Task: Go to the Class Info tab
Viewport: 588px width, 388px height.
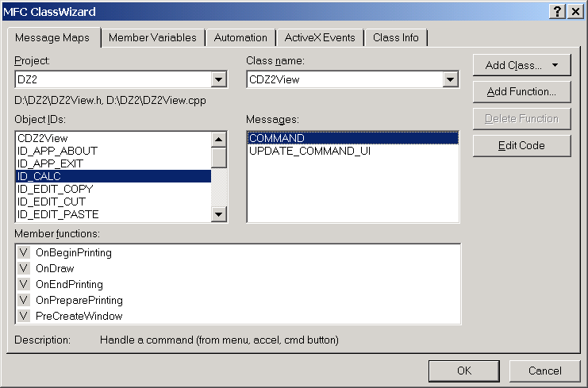Action: coord(396,37)
